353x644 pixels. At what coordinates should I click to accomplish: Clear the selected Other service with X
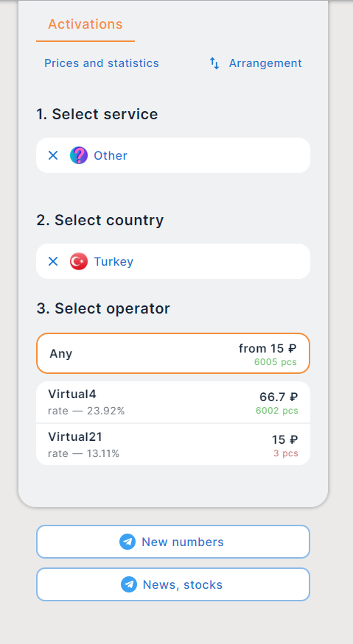(53, 155)
